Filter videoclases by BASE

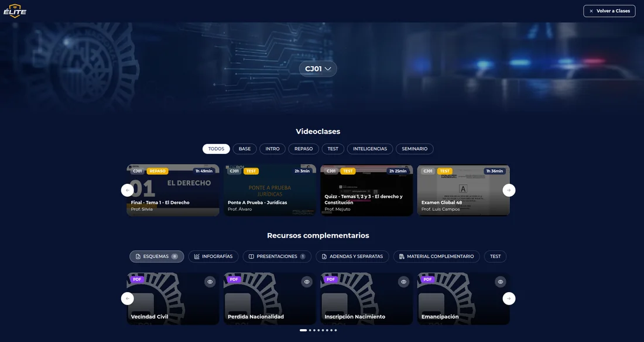click(x=245, y=149)
